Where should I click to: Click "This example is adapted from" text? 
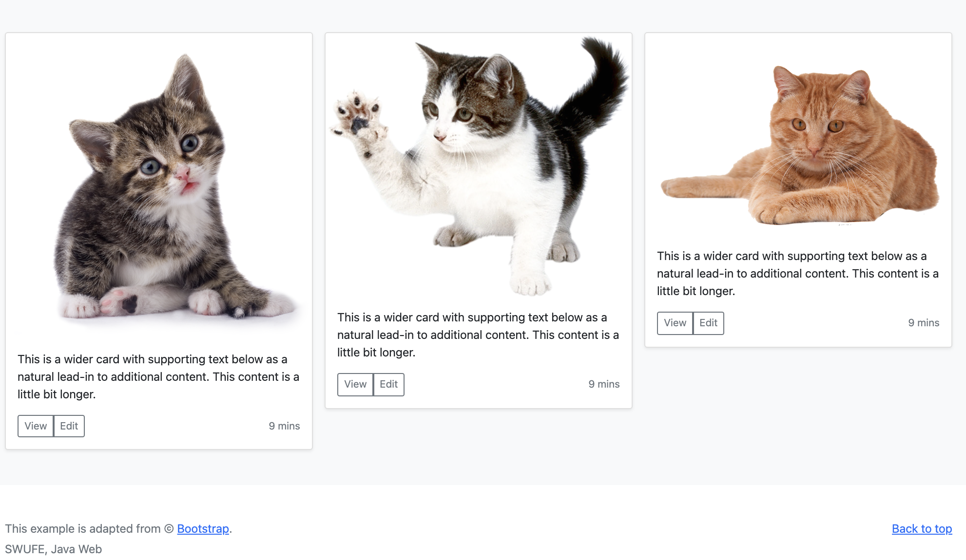[83, 529]
